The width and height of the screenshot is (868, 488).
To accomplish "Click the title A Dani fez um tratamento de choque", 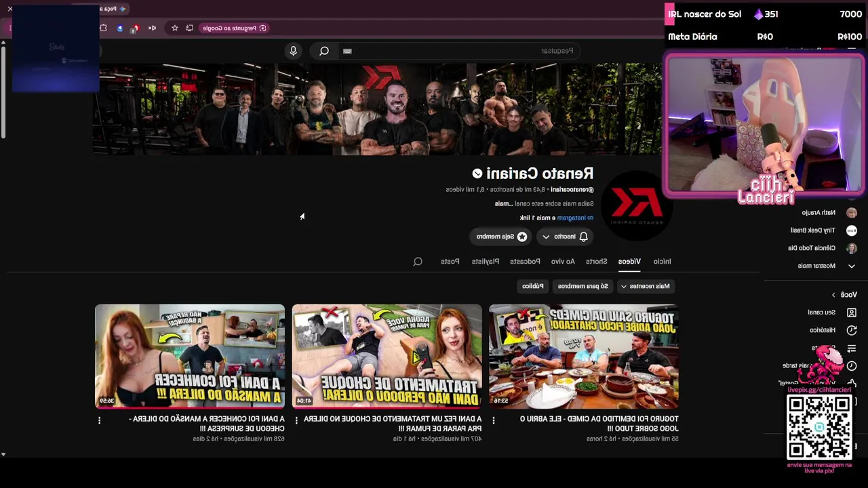I will coord(393,424).
